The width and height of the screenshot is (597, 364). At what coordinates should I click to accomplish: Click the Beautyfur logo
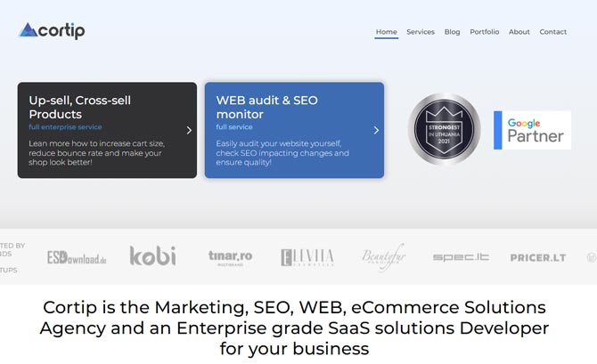(384, 257)
